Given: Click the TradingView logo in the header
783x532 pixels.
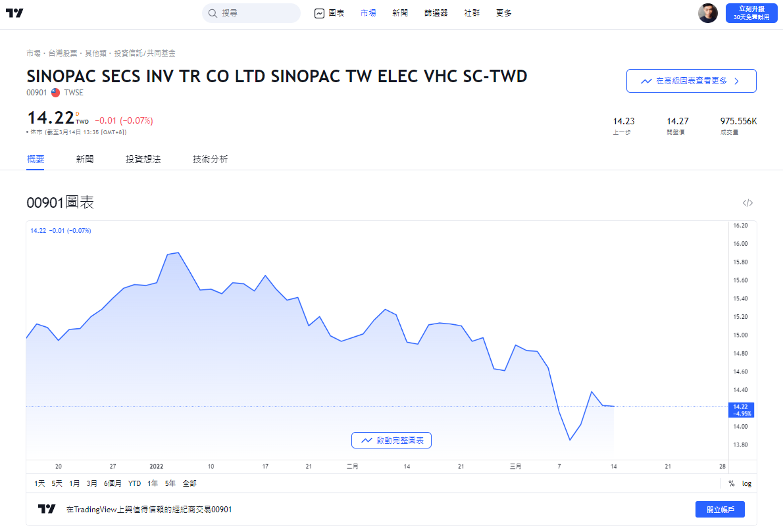Looking at the screenshot, I should tap(14, 13).
